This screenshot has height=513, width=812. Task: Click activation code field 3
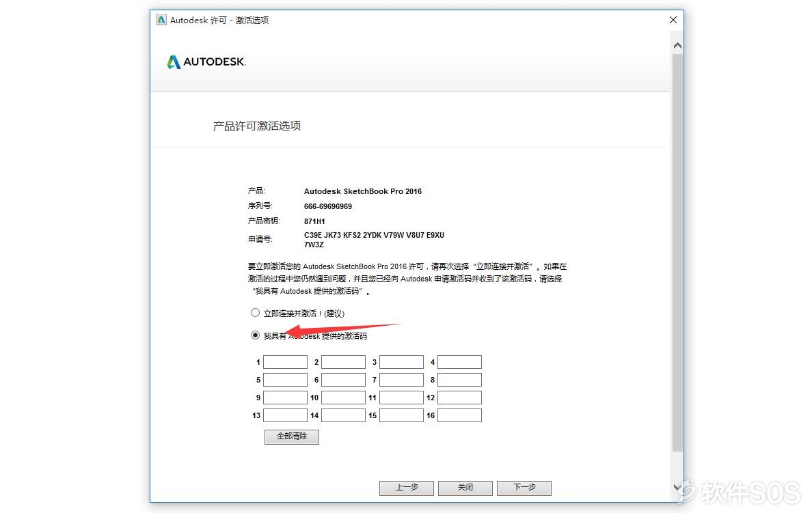pyautogui.click(x=401, y=362)
